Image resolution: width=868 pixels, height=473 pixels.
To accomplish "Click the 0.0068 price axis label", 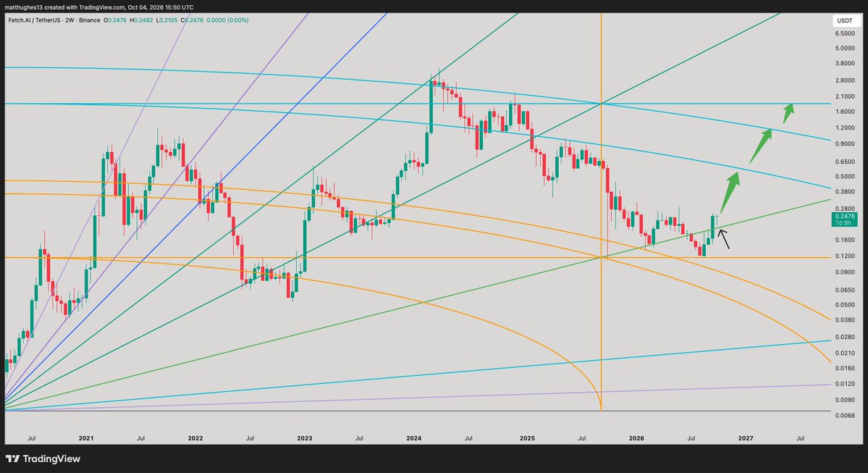I will coord(845,415).
